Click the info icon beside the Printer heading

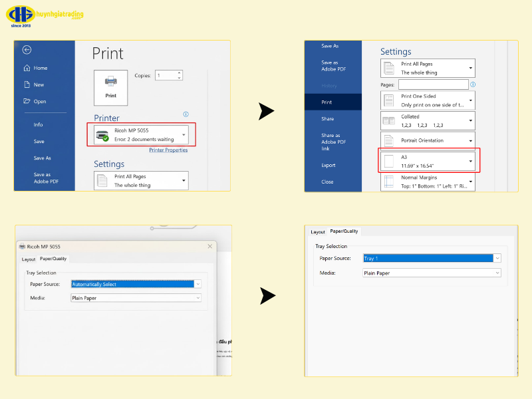click(186, 114)
